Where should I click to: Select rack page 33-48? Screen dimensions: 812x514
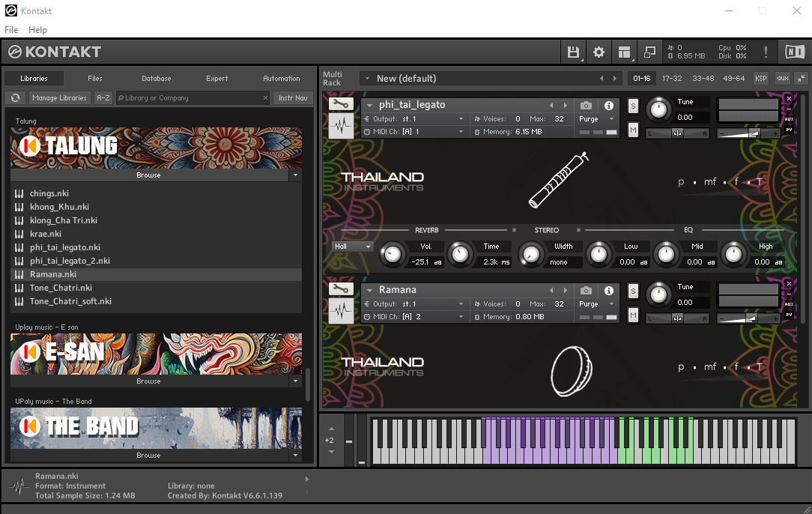point(703,78)
